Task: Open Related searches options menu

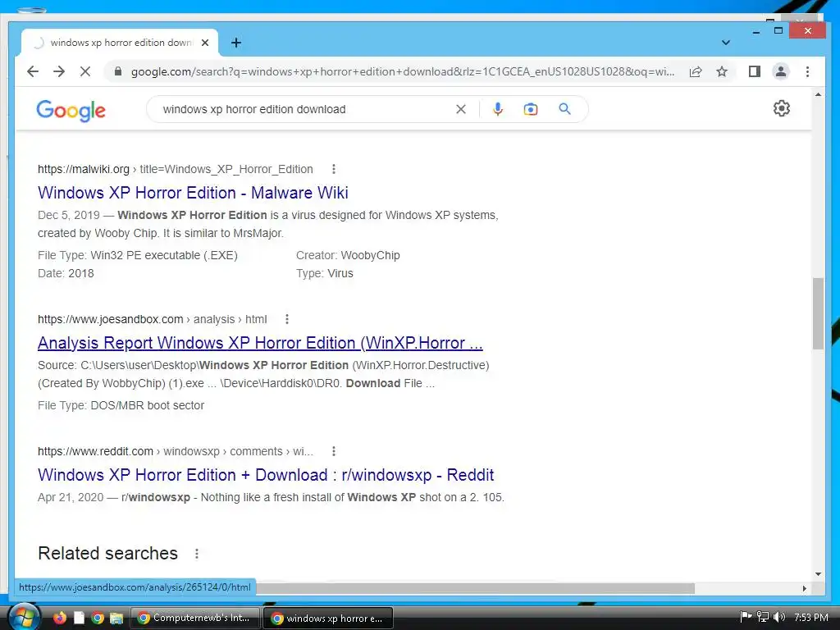Action: pyautogui.click(x=197, y=554)
